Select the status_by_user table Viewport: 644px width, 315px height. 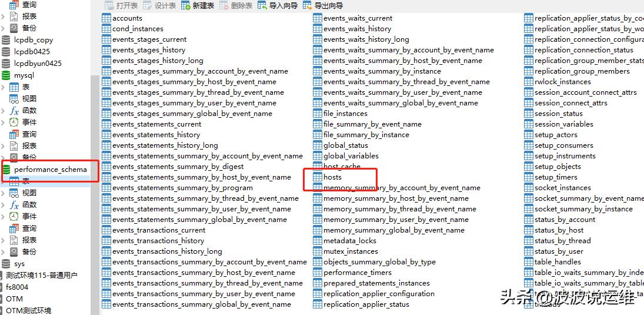[x=559, y=251]
